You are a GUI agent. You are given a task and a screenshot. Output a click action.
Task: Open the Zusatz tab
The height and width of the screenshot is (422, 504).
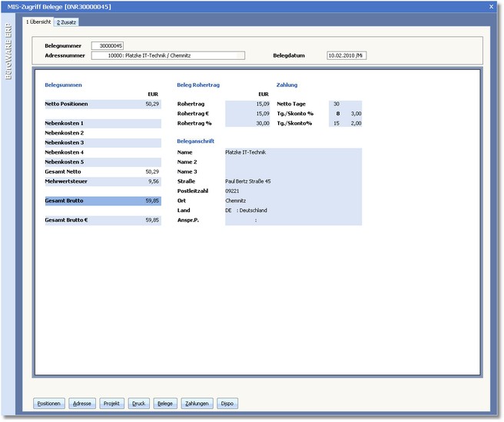point(67,22)
